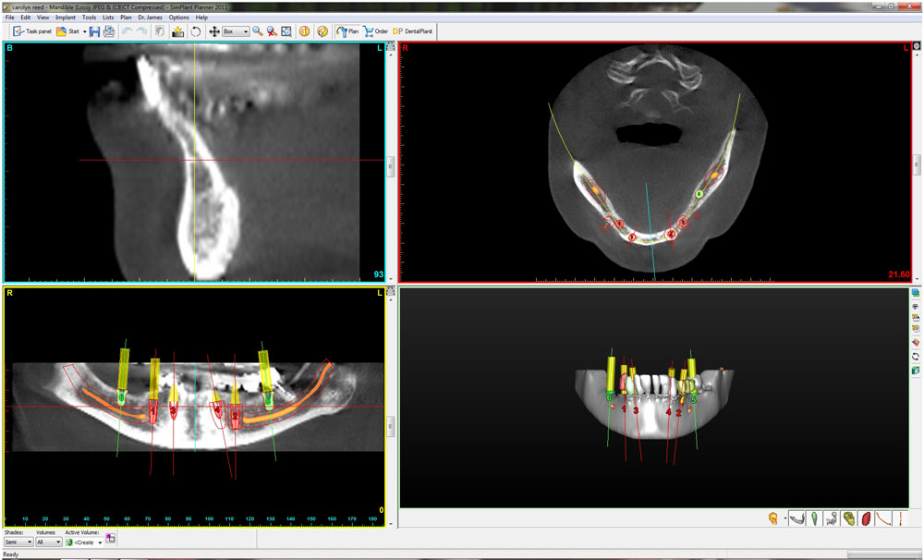
Task: Toggle the mandible jaw visibility icon
Action: [x=796, y=518]
